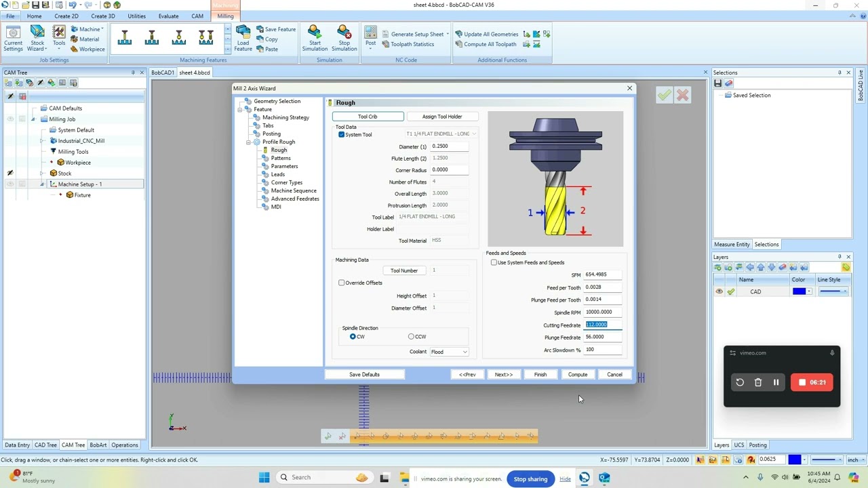
Task: Open the units inch dropdown
Action: click(855, 460)
